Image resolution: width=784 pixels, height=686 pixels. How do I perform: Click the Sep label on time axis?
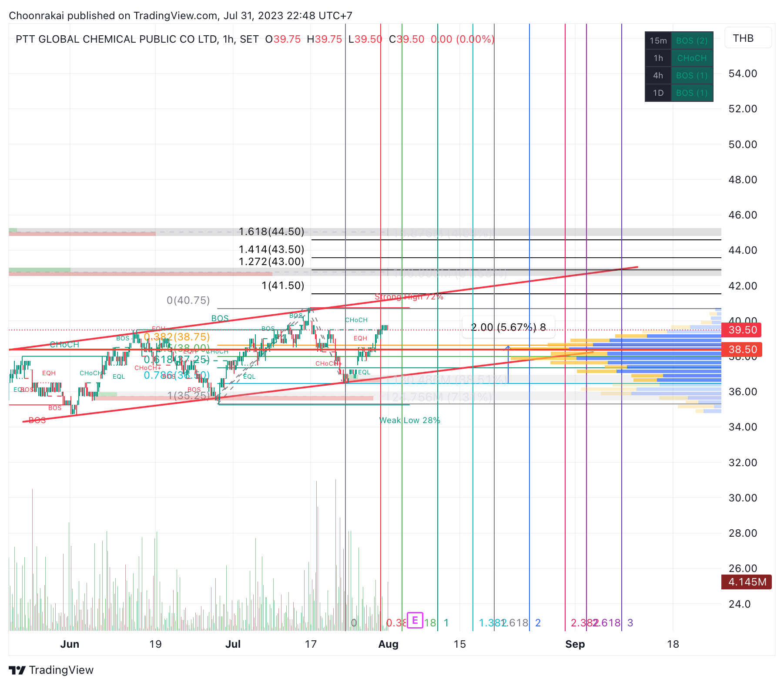click(575, 644)
